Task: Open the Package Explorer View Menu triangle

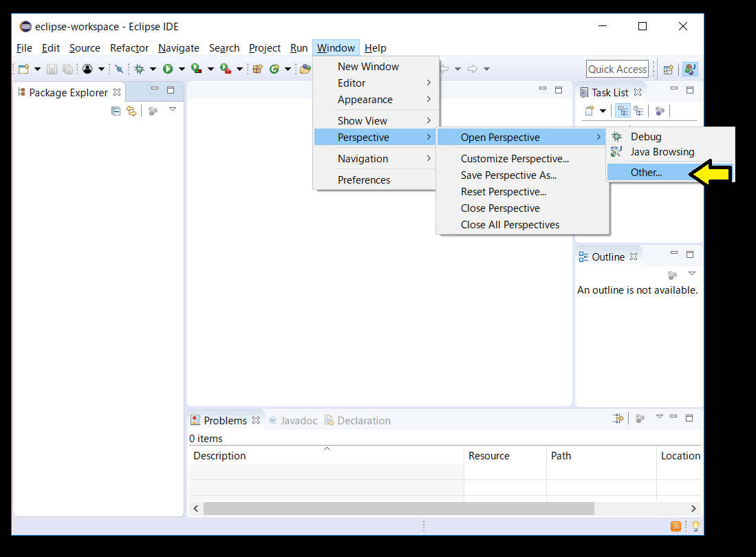Action: [x=173, y=109]
